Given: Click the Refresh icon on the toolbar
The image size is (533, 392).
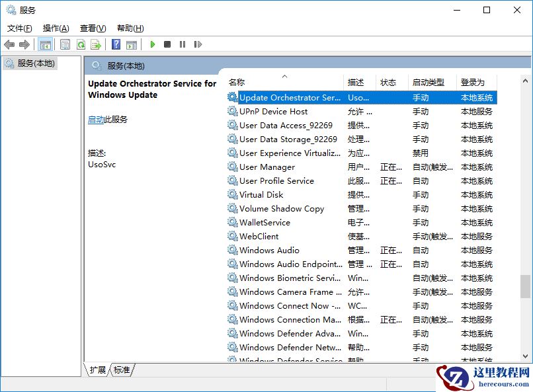Looking at the screenshot, I should tap(81, 44).
